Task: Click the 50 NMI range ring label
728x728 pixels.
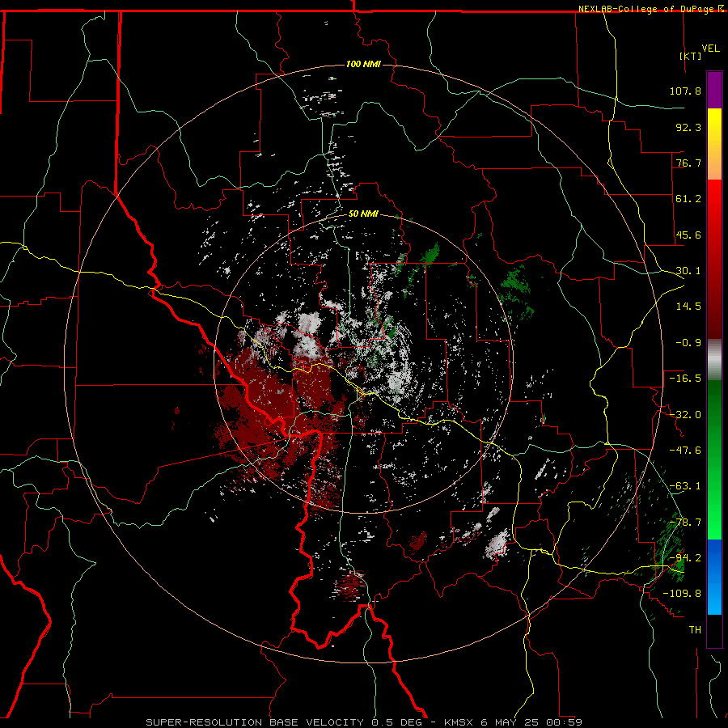Action: (363, 214)
